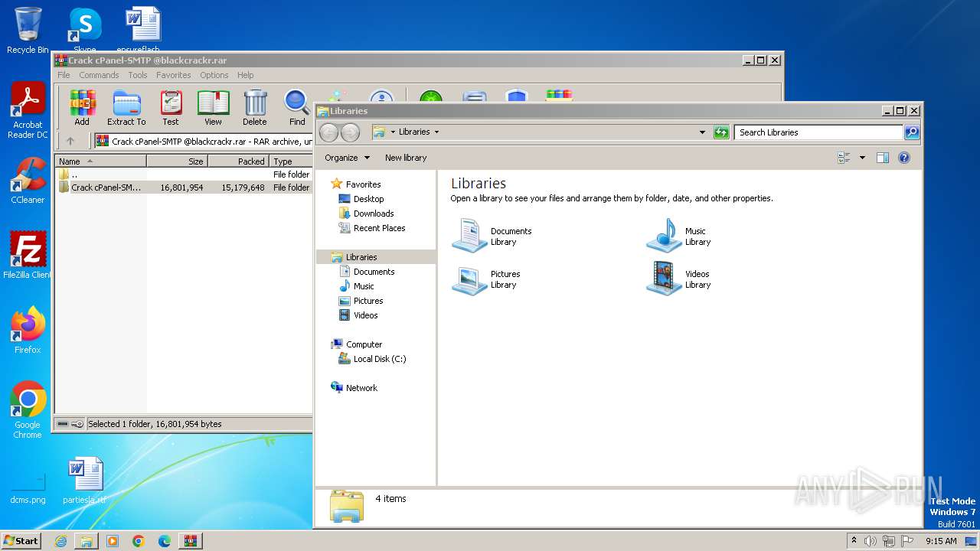This screenshot has height=551, width=980.
Task: Click the Explorer Forward navigation arrow
Action: pos(350,132)
